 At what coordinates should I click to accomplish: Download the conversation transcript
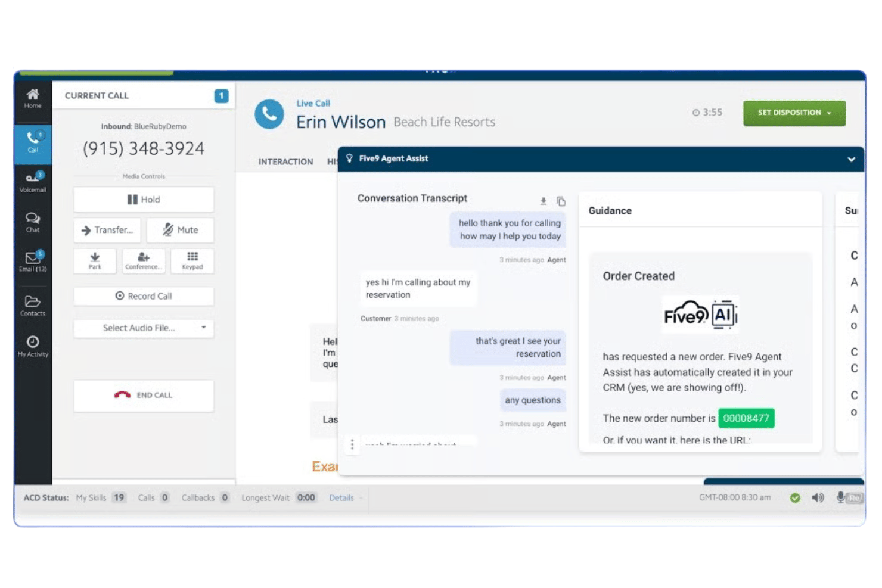[543, 201]
